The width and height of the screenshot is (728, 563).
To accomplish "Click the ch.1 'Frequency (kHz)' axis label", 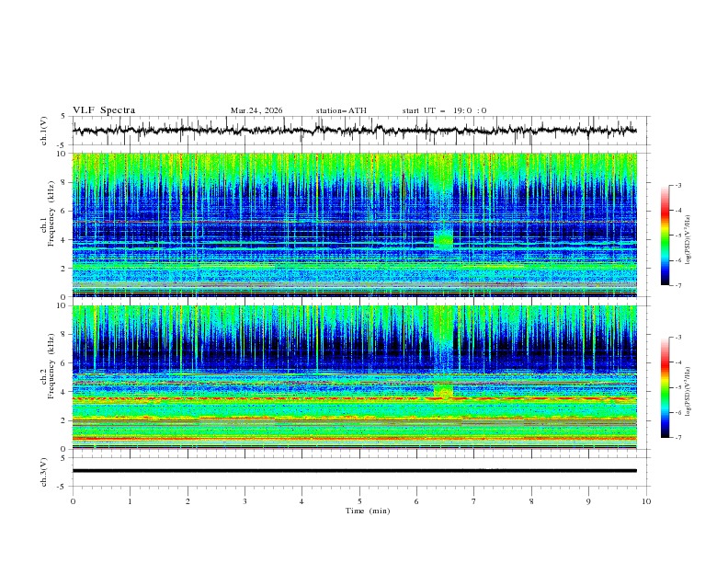I will [x=51, y=213].
